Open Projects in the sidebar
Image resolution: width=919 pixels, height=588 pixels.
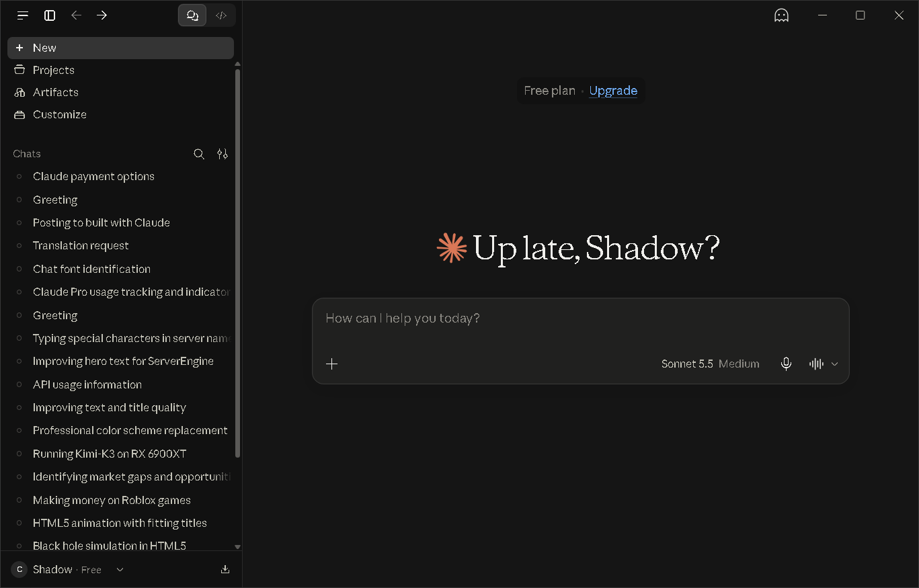coord(120,70)
